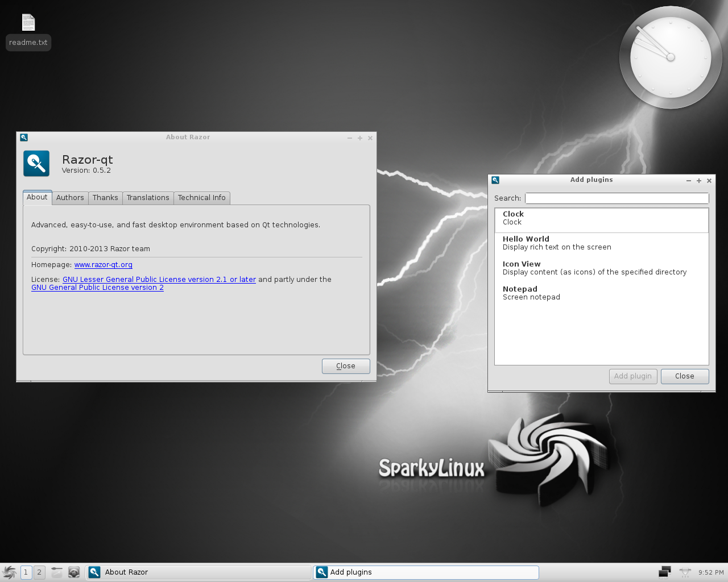Viewport: 728px width, 582px height.
Task: Select the Notepad plugin
Action: tap(602, 295)
